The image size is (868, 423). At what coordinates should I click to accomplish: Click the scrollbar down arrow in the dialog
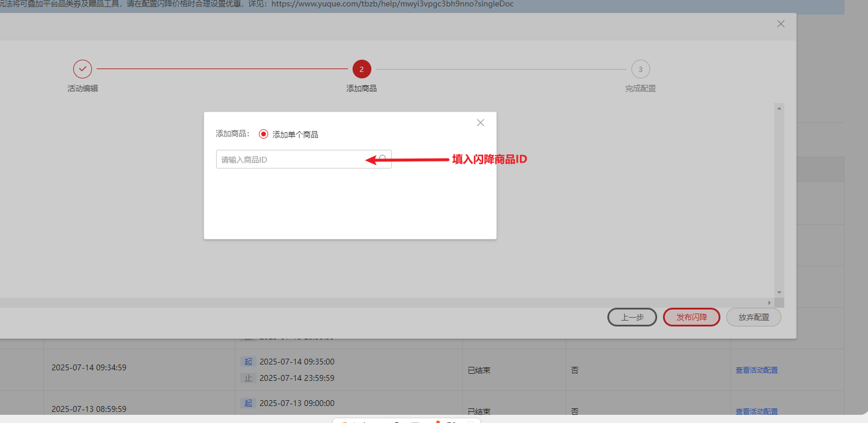[779, 292]
